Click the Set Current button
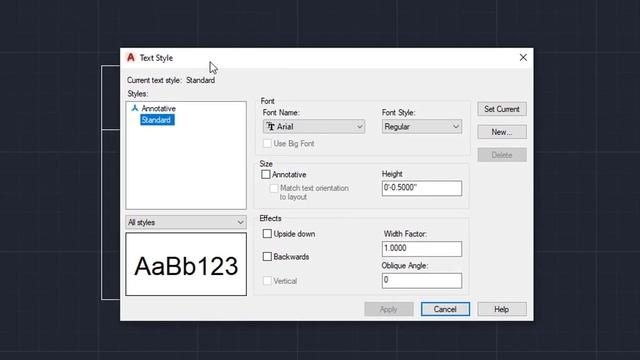Screen dimensions: 640x360 (x=502, y=109)
